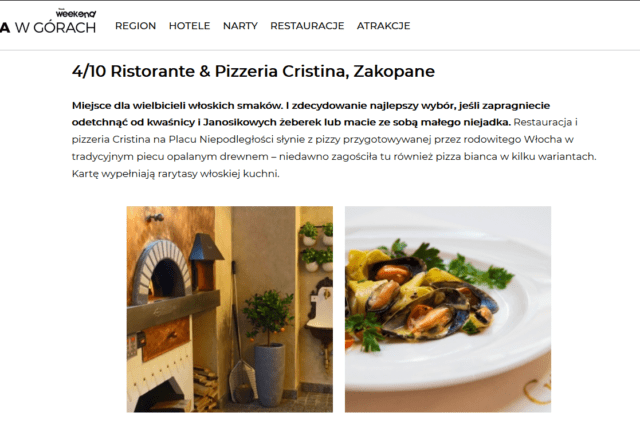
Task: Go to the RESTAURACJE section
Action: point(307,26)
